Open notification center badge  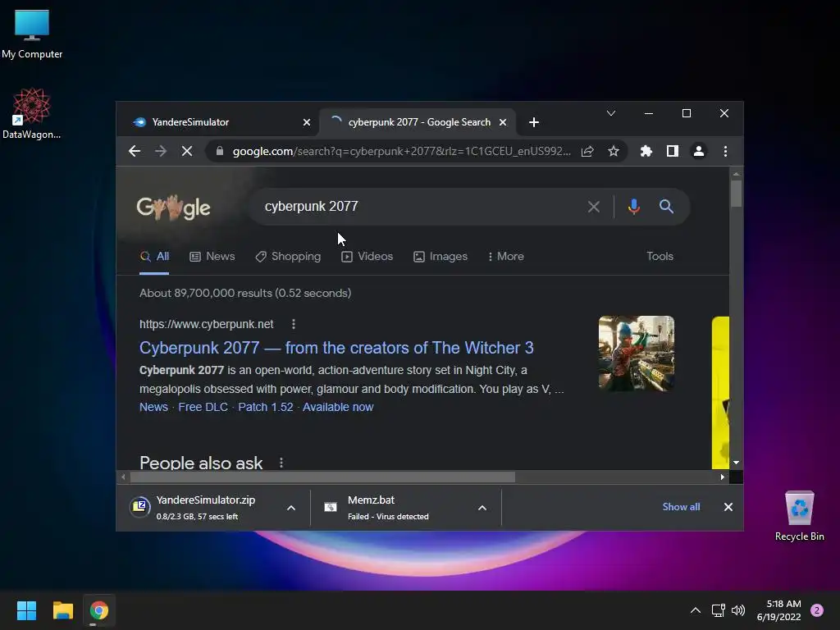tap(817, 610)
